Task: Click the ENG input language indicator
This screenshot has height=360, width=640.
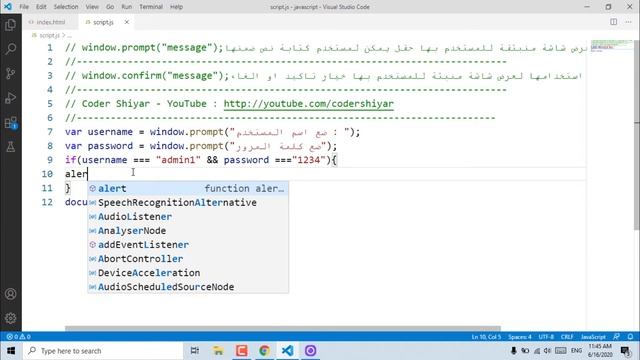Action: (x=576, y=351)
